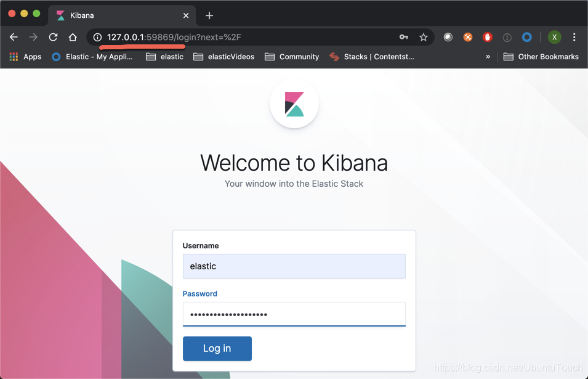Open the elasticVideos bookmarks folder
This screenshot has width=588, height=379.
pos(224,57)
